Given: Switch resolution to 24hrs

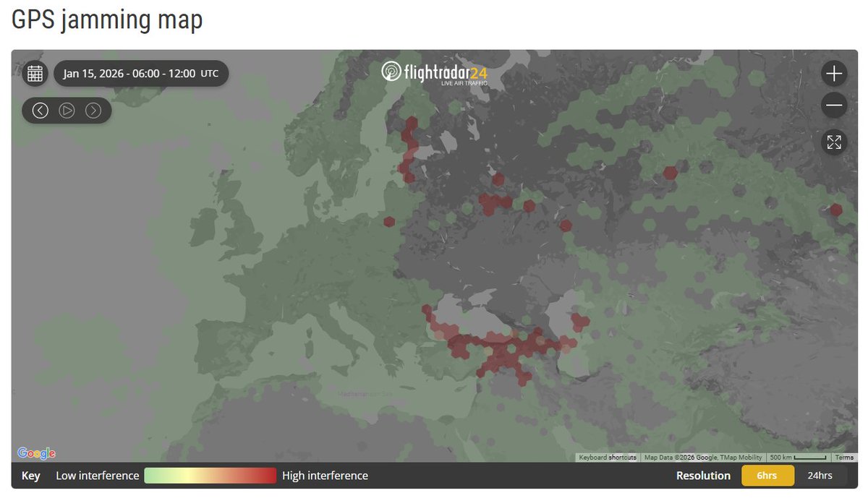Looking at the screenshot, I should pos(820,476).
